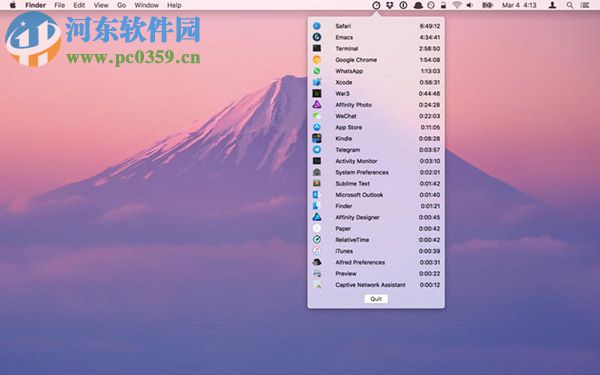This screenshot has height=375, width=600.
Task: Click the War3 game icon
Action: coord(317,93)
